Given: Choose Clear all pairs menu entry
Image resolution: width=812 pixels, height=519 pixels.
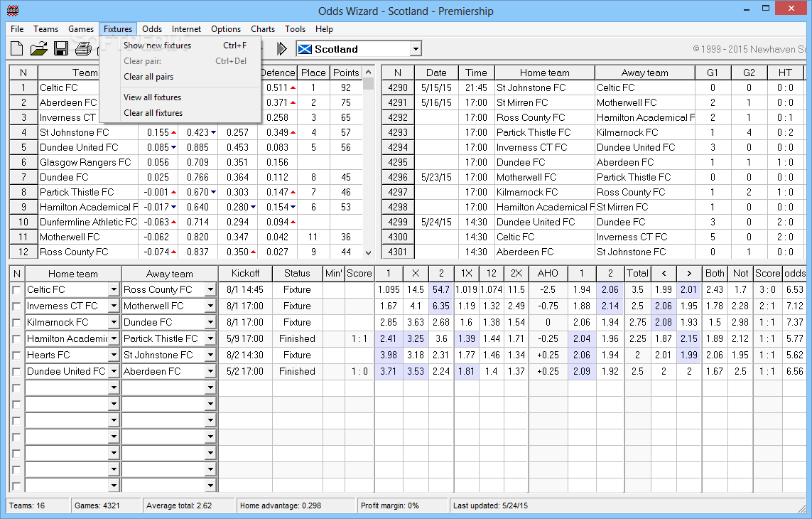Looking at the screenshot, I should (180, 77).
